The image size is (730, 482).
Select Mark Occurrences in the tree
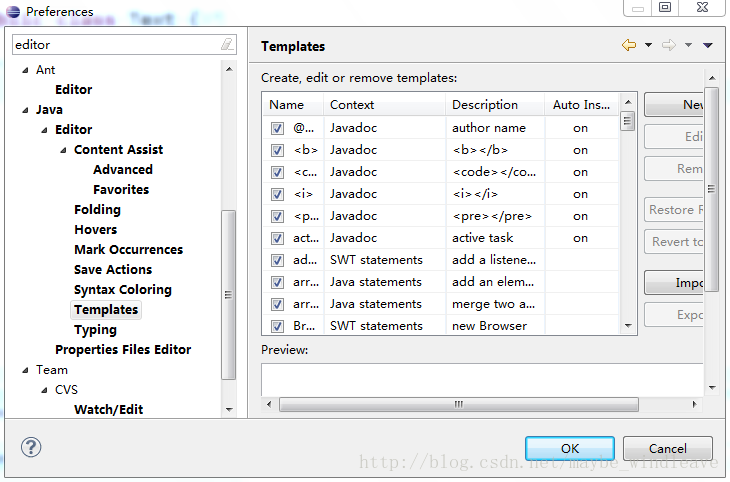coord(128,250)
